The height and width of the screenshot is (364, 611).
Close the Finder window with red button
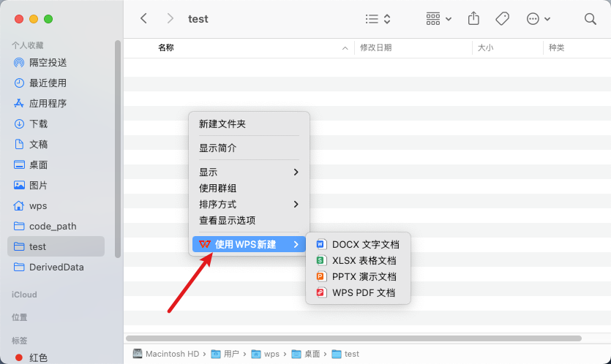pyautogui.click(x=19, y=19)
